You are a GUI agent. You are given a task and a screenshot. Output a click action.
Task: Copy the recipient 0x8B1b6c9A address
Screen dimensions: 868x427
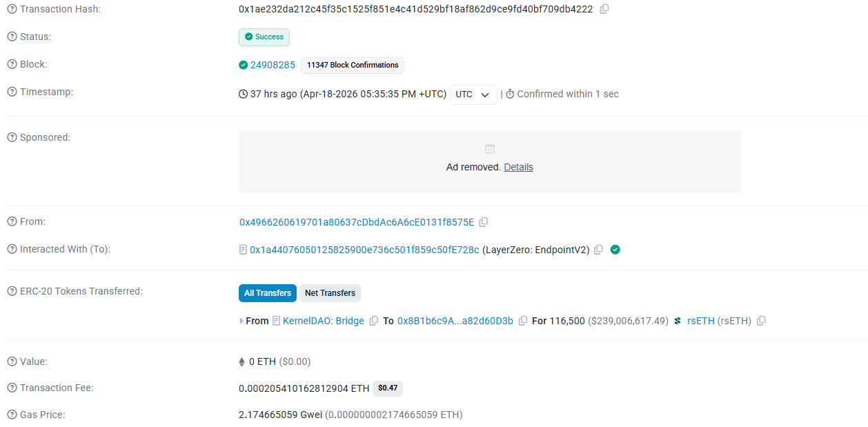click(x=523, y=321)
